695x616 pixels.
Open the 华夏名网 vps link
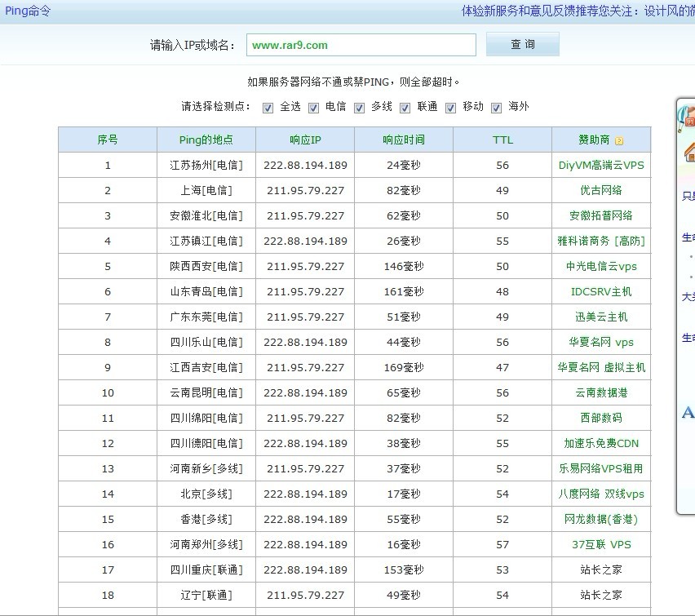coord(601,343)
